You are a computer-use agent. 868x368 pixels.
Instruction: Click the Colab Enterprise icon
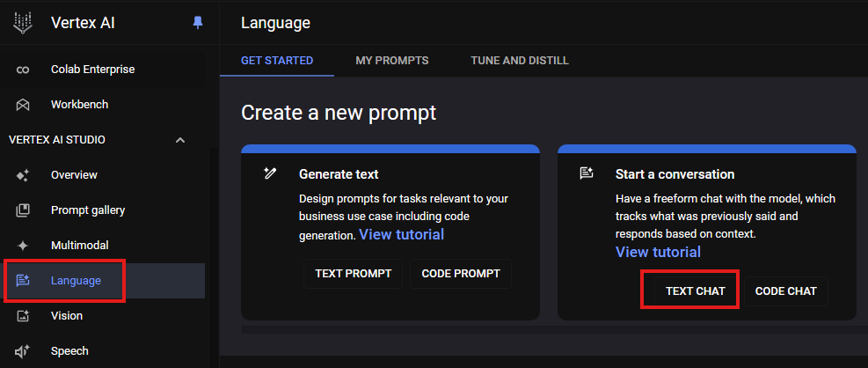click(23, 70)
